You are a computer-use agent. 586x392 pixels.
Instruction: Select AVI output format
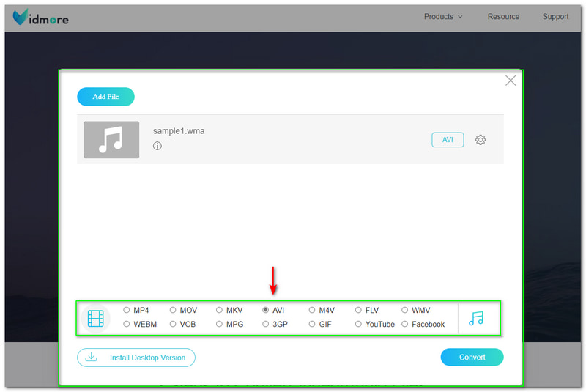[x=266, y=310]
